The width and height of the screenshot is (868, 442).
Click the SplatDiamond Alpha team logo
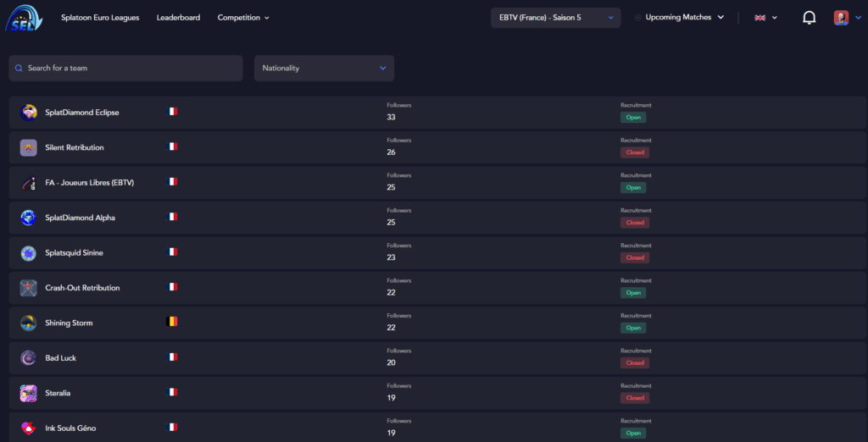pos(28,218)
